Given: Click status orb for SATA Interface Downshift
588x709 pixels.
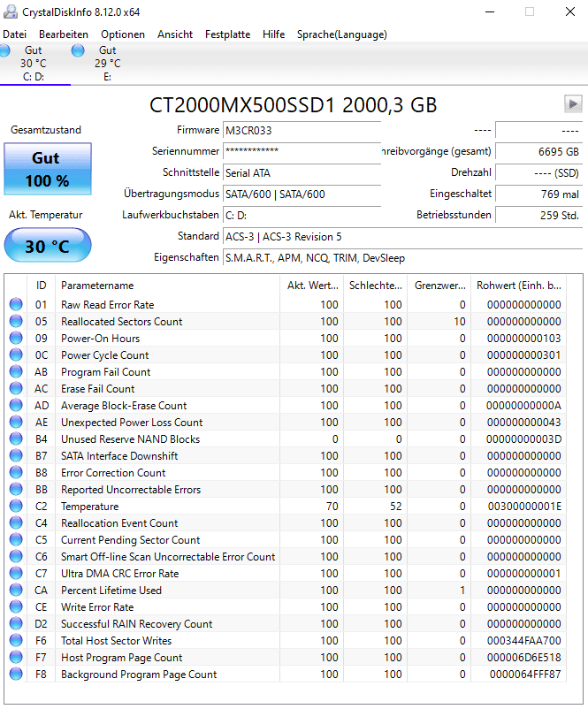Looking at the screenshot, I should (x=16, y=455).
